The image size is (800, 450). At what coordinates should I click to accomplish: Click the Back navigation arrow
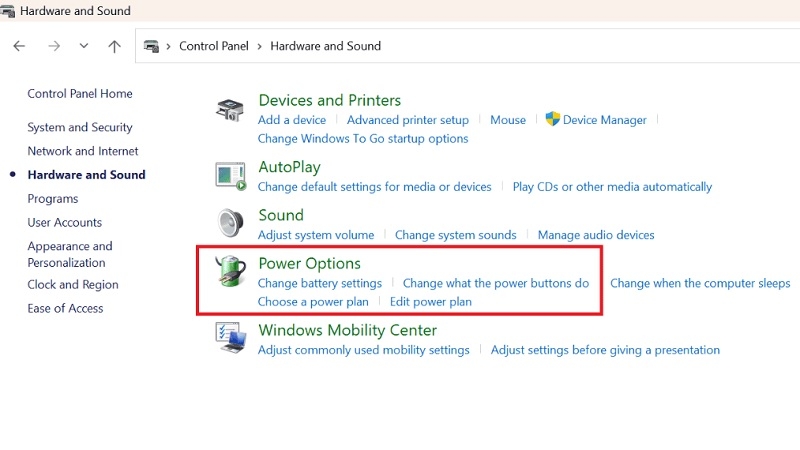coord(19,46)
